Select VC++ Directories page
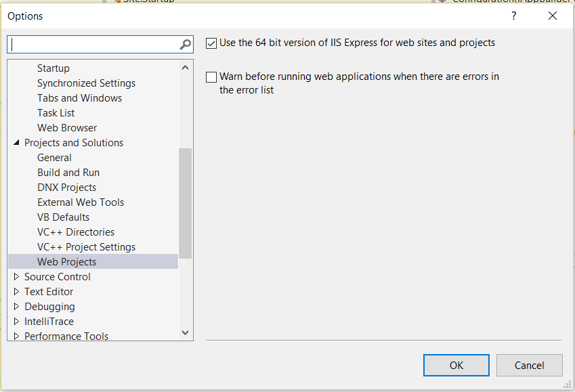This screenshot has height=392, width=575. (x=76, y=232)
